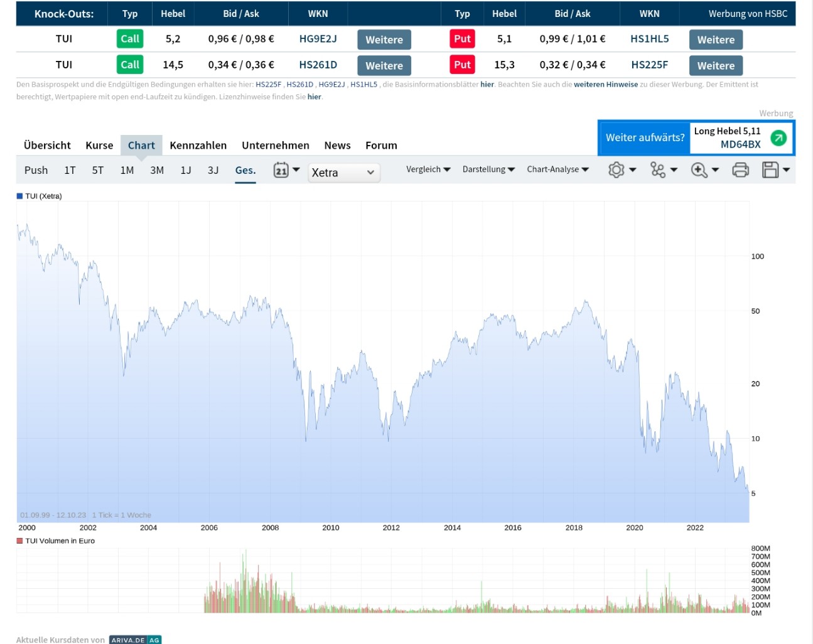The width and height of the screenshot is (813, 644).
Task: Click 'Werbung von HSBC' header text
Action: [748, 14]
